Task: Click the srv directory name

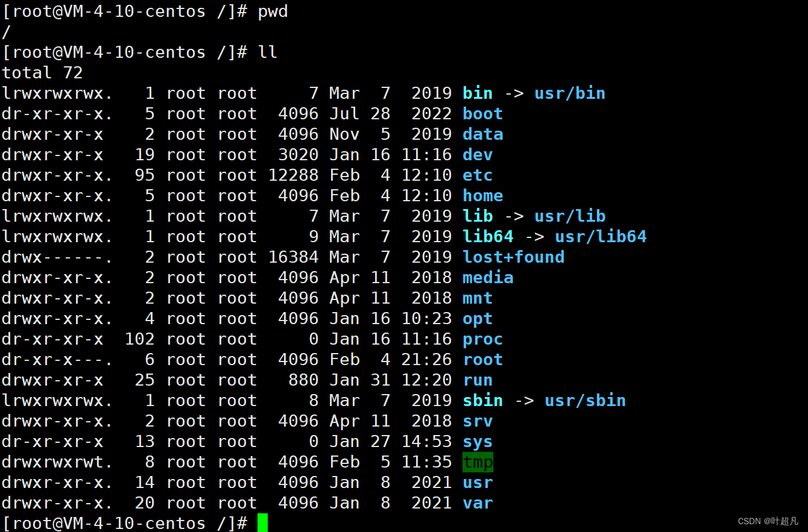Action: tap(478, 421)
